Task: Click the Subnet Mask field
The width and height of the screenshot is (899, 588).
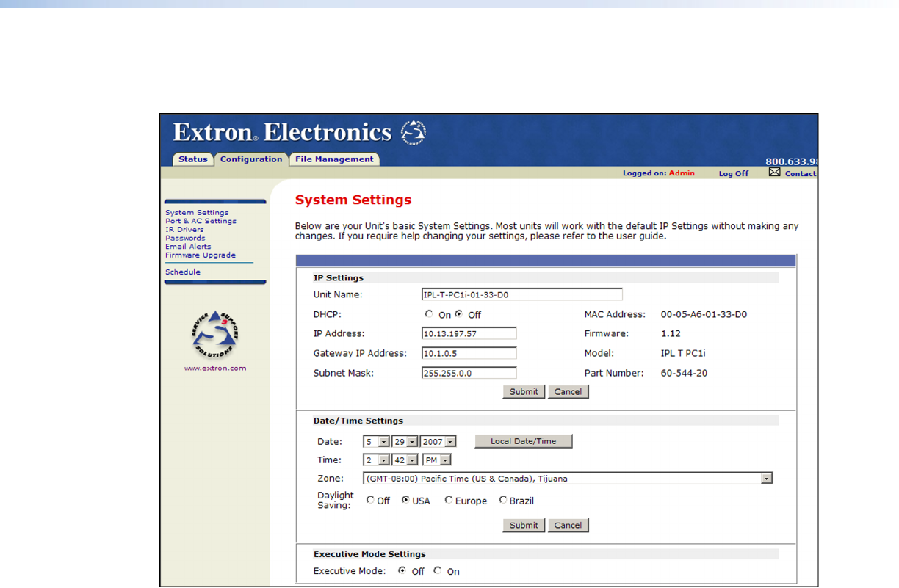Action: (469, 373)
